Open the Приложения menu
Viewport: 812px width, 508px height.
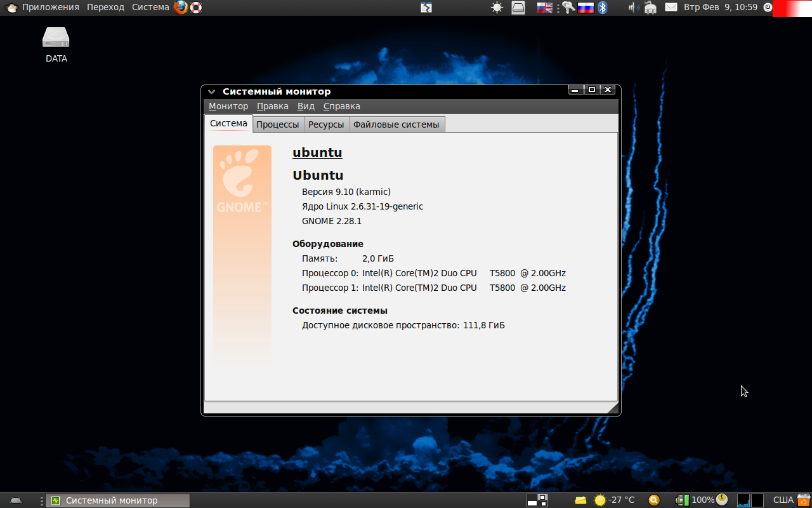tap(50, 8)
